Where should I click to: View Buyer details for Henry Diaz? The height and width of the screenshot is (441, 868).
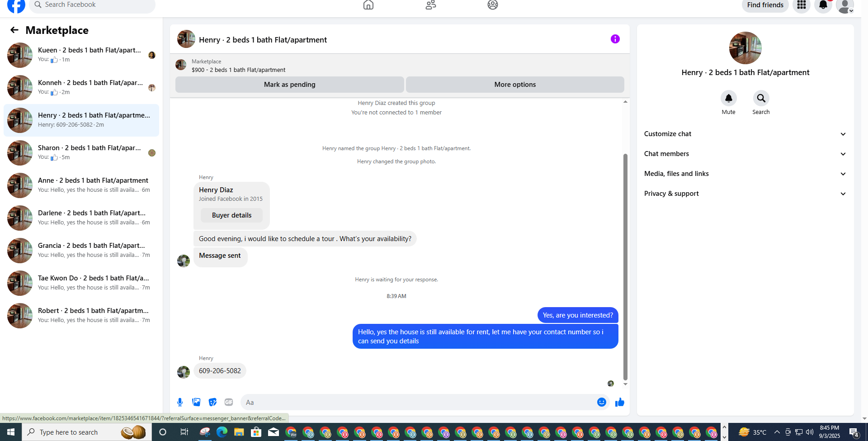click(x=231, y=215)
